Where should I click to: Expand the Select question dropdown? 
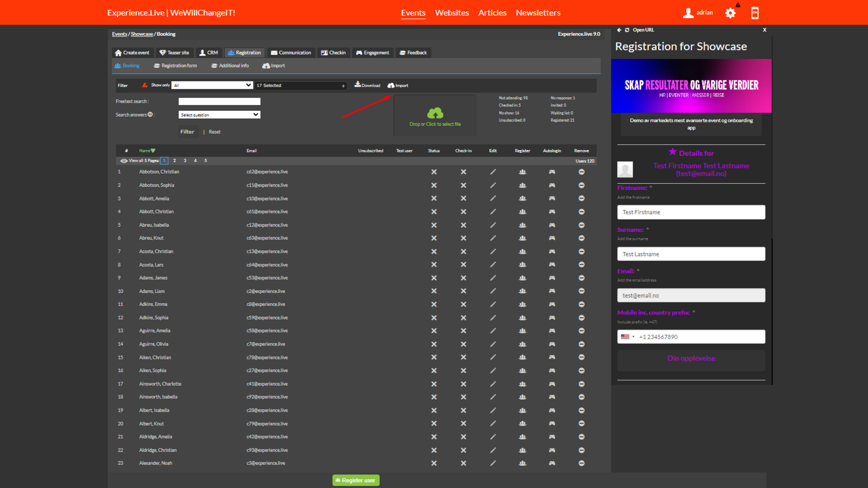pos(219,115)
